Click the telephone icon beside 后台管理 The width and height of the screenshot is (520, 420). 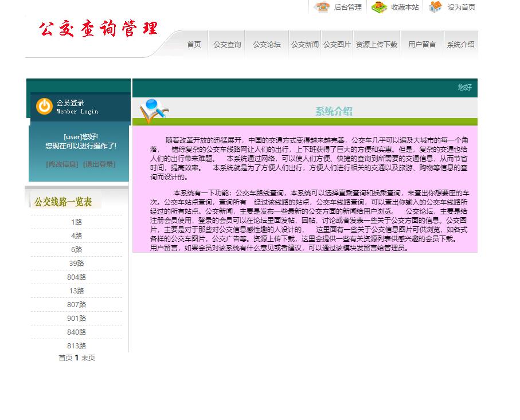coord(322,7)
